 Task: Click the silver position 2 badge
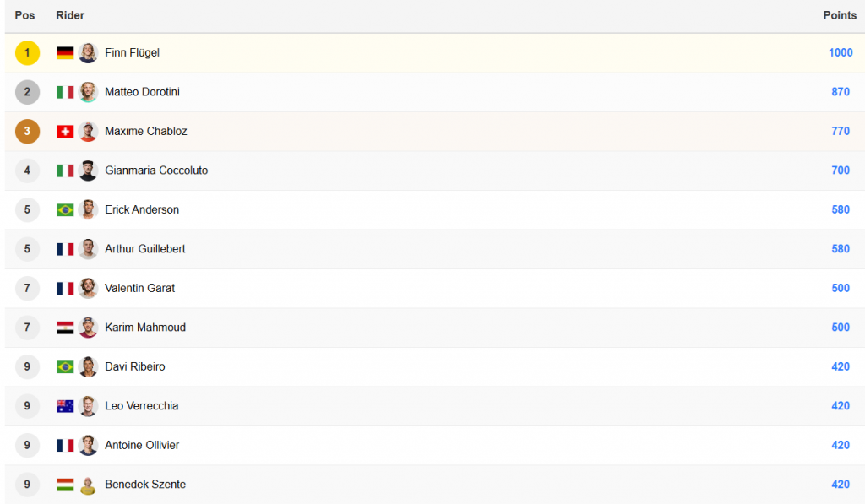click(x=27, y=92)
